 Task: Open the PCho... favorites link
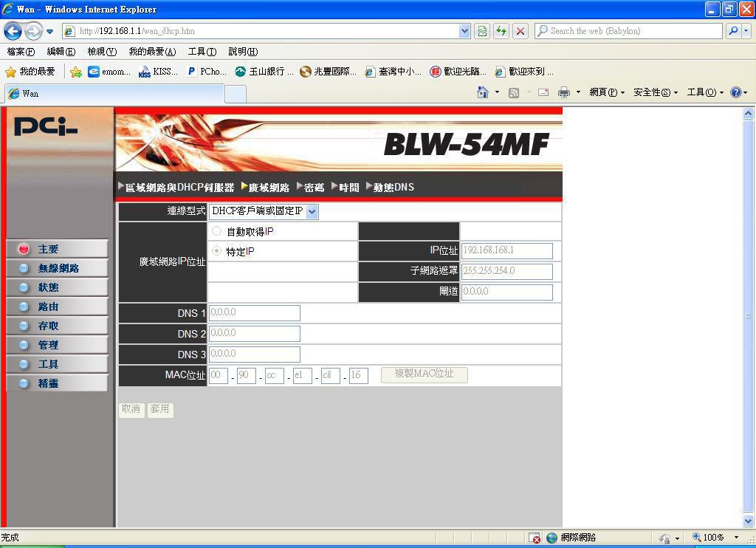[207, 72]
